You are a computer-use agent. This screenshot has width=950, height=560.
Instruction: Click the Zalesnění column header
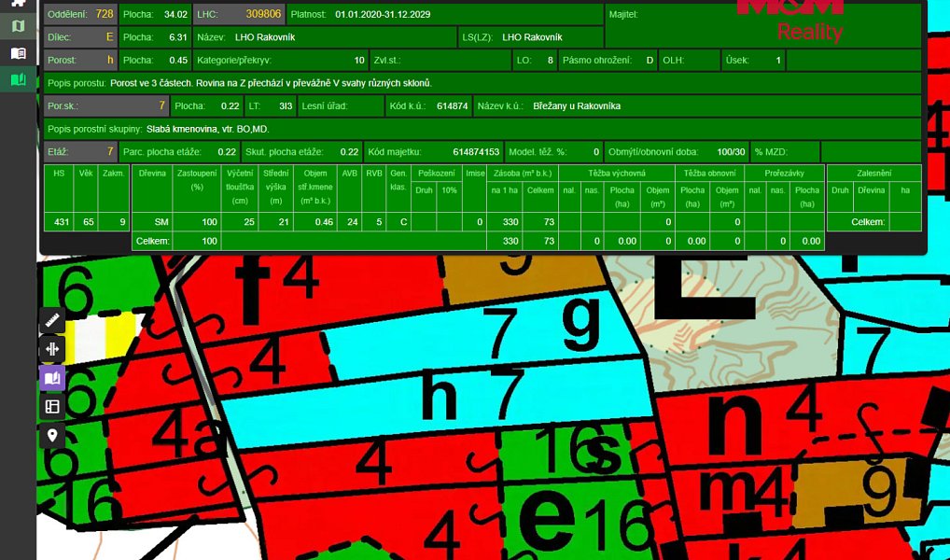874,173
